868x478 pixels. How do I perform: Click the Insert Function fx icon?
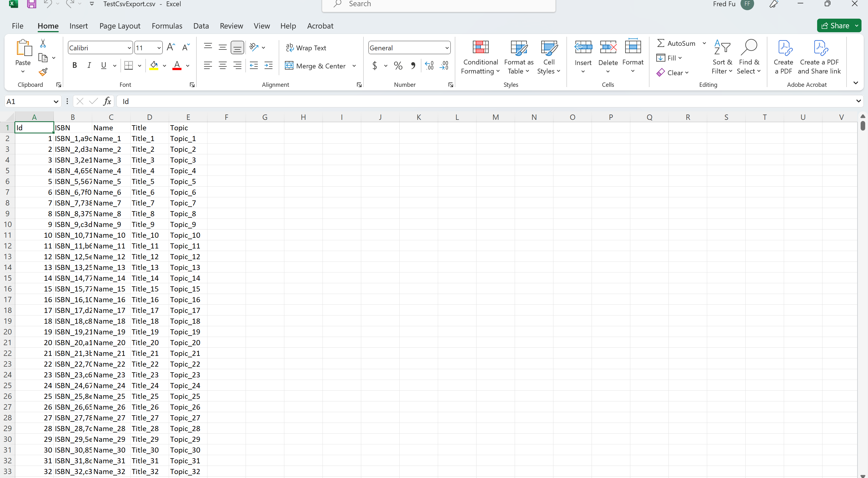(107, 101)
